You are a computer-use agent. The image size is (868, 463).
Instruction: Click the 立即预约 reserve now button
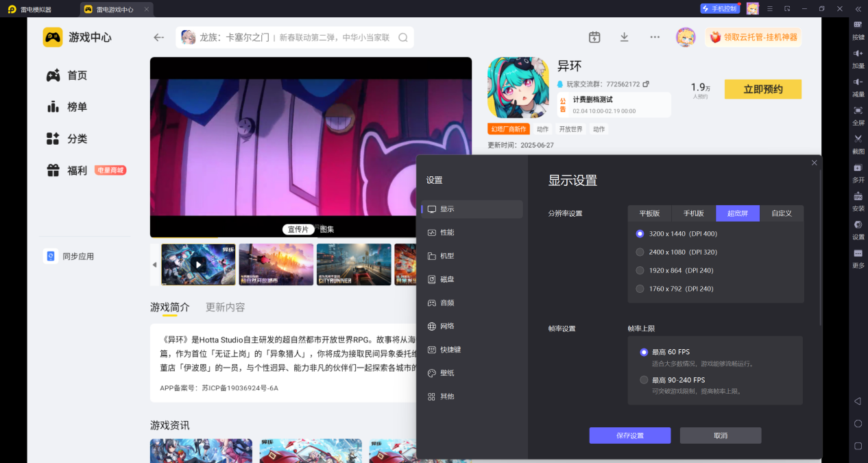click(762, 89)
